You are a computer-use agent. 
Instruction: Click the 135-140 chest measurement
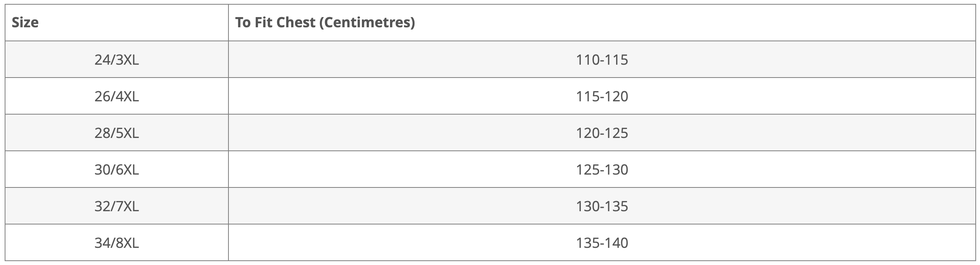click(x=602, y=243)
